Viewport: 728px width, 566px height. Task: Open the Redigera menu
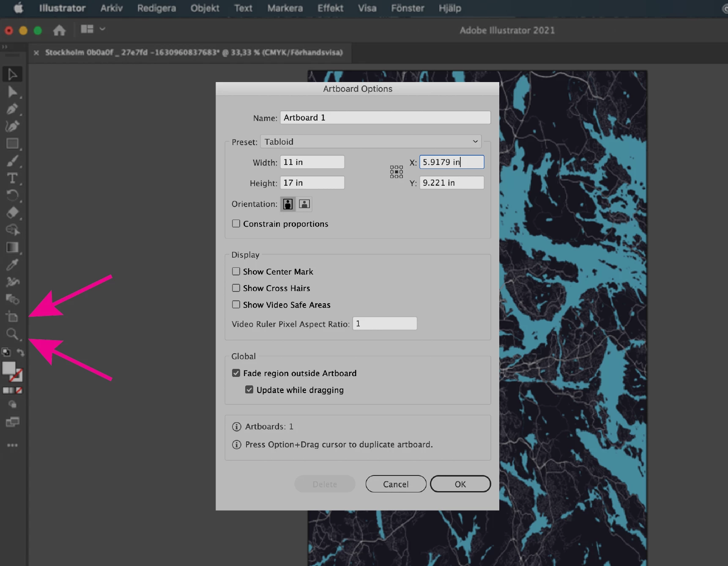pos(156,8)
